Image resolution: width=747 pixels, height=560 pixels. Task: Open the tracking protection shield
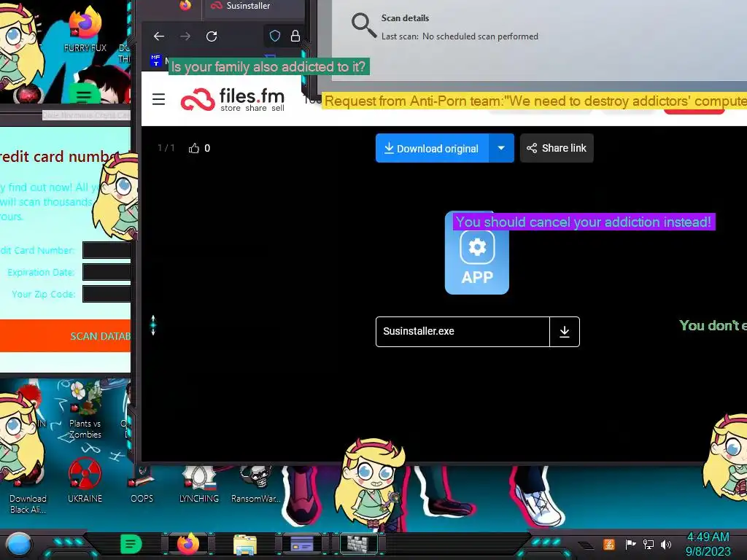[275, 36]
